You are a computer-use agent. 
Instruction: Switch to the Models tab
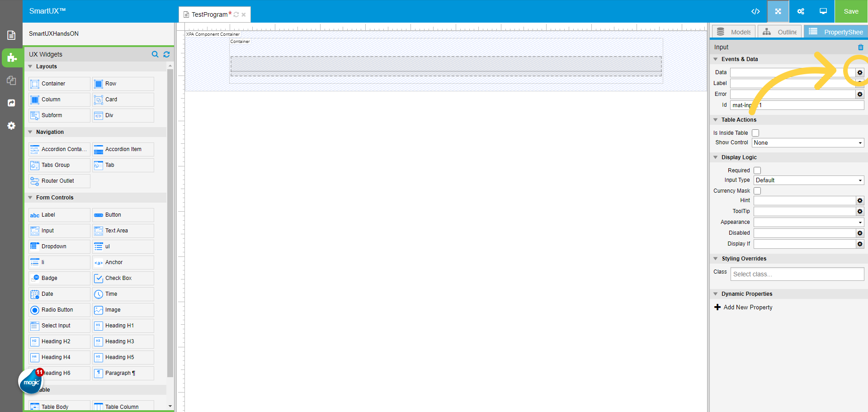tap(734, 32)
